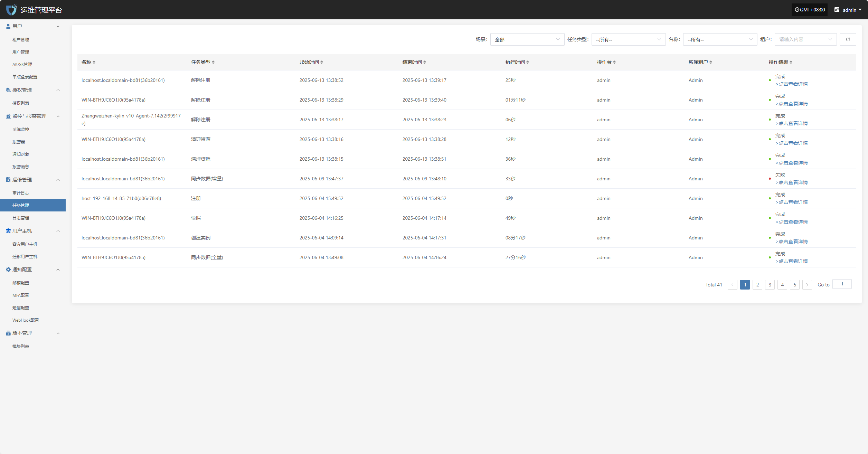Click the 通知配置 gear icon
Viewport: 868px width, 454px height.
pyautogui.click(x=8, y=269)
